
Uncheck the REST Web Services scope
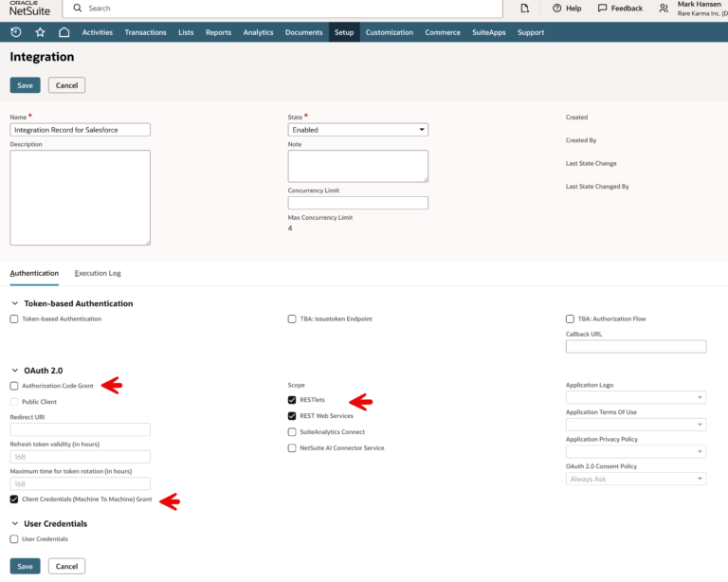pyautogui.click(x=292, y=416)
